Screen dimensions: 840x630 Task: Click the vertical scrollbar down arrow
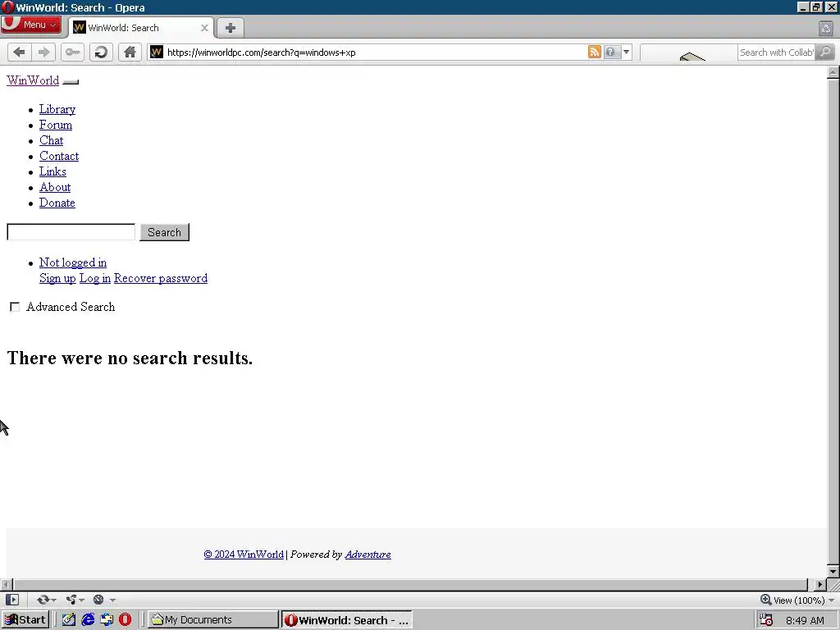coord(833,572)
